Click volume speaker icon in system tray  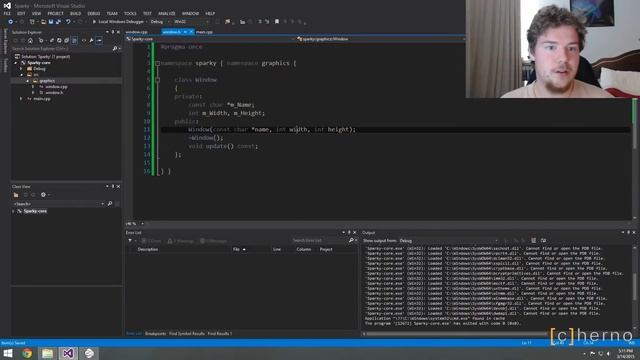tap(609, 353)
